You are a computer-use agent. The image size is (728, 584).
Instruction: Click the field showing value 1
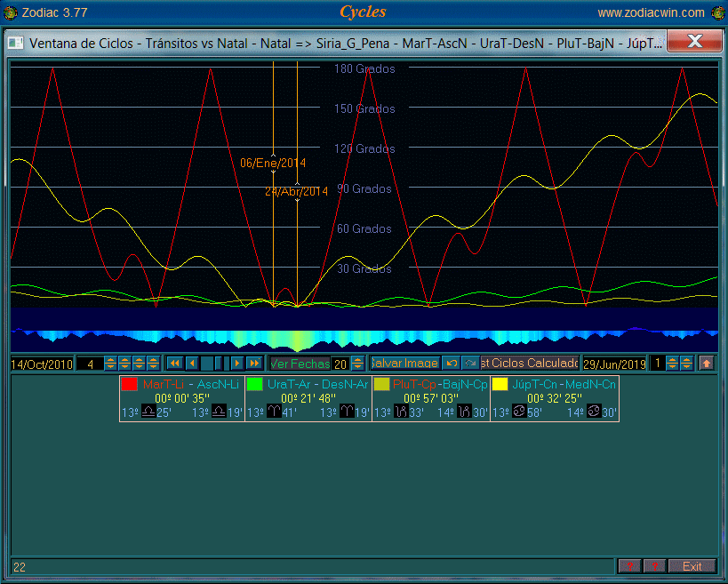tap(658, 364)
